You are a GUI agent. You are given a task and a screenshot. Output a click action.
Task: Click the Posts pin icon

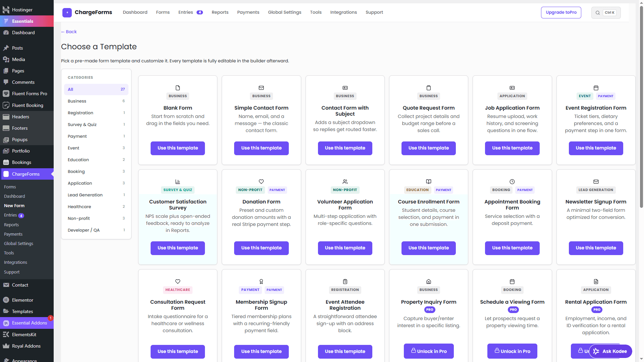[6, 48]
